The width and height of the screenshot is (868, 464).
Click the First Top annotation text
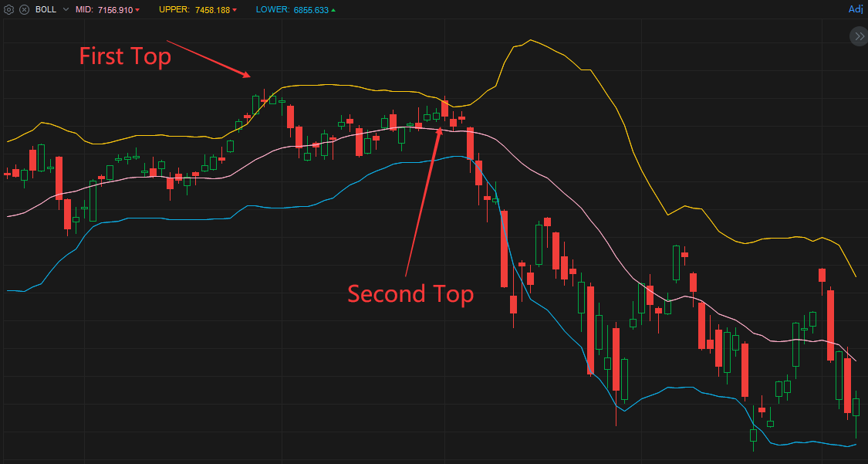click(x=124, y=56)
